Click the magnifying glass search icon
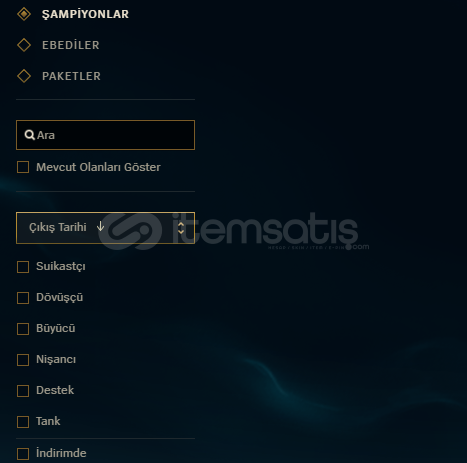The height and width of the screenshot is (463, 467). point(30,135)
